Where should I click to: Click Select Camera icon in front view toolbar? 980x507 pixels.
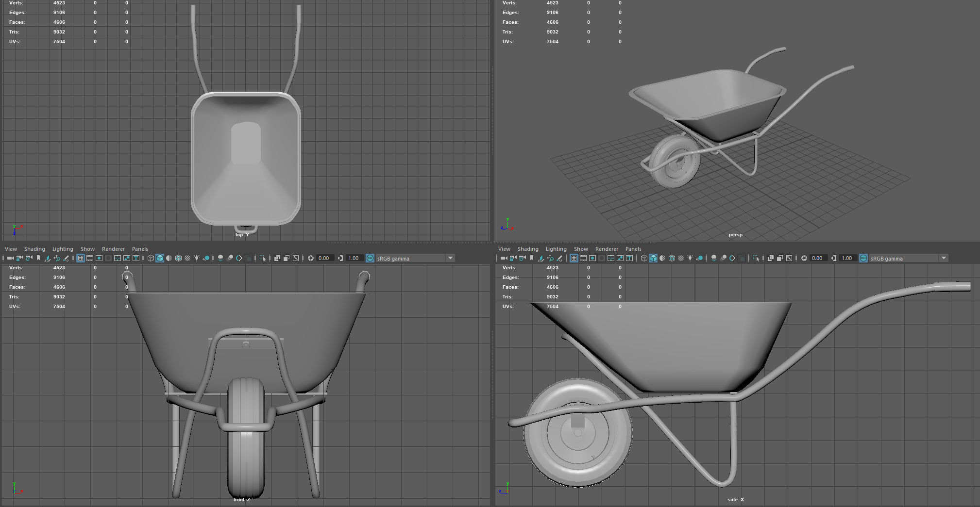(10, 258)
